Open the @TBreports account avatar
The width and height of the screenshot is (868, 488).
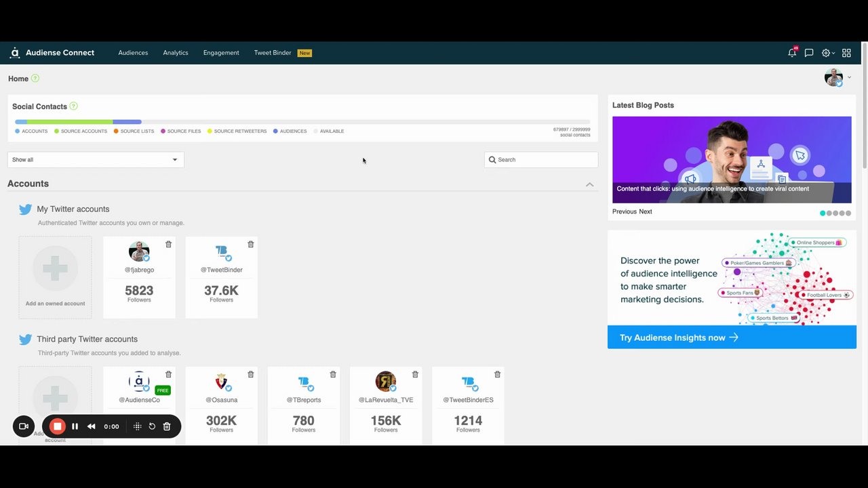coord(304,382)
